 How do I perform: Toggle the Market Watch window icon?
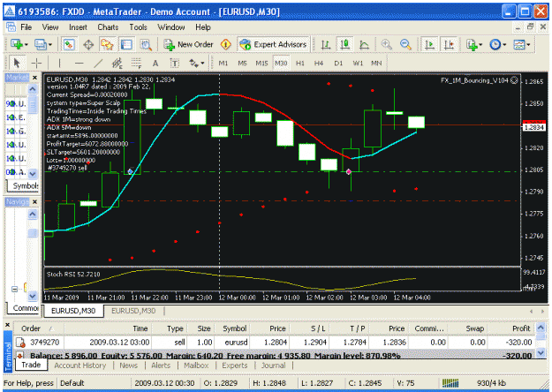coord(69,45)
